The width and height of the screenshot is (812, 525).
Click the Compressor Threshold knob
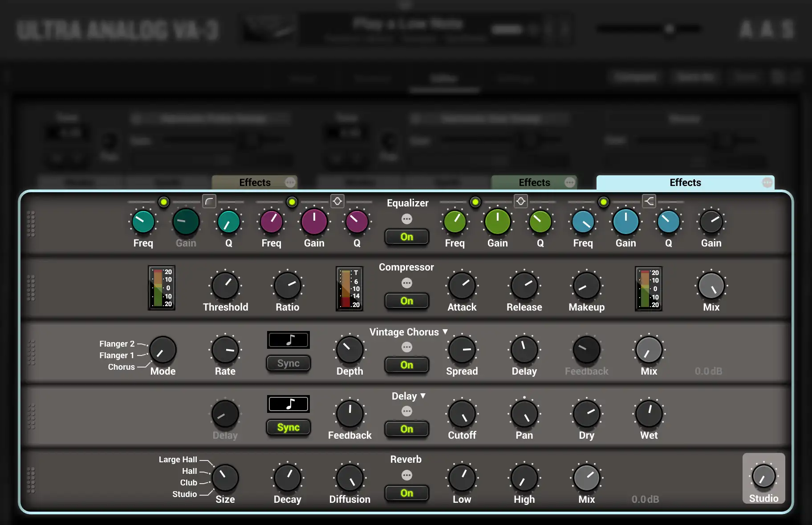(225, 286)
